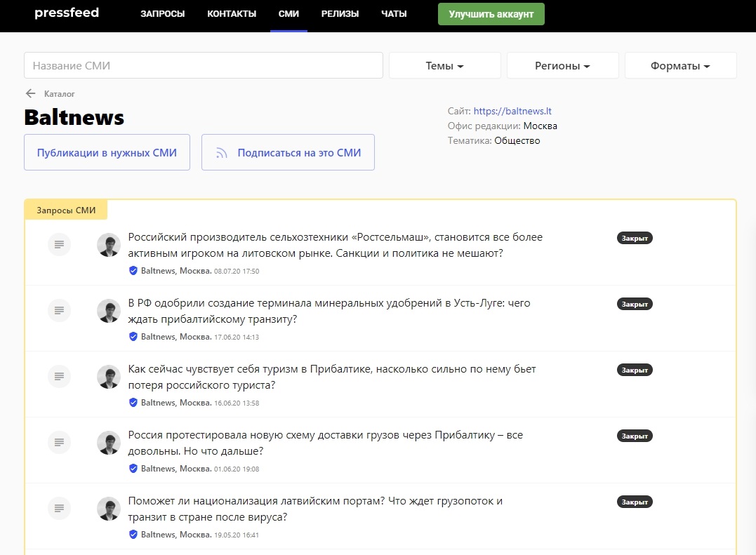Screen dimensions: 756x555
Task: Click the document icon beside the латвийским портам request
Action: (60, 508)
